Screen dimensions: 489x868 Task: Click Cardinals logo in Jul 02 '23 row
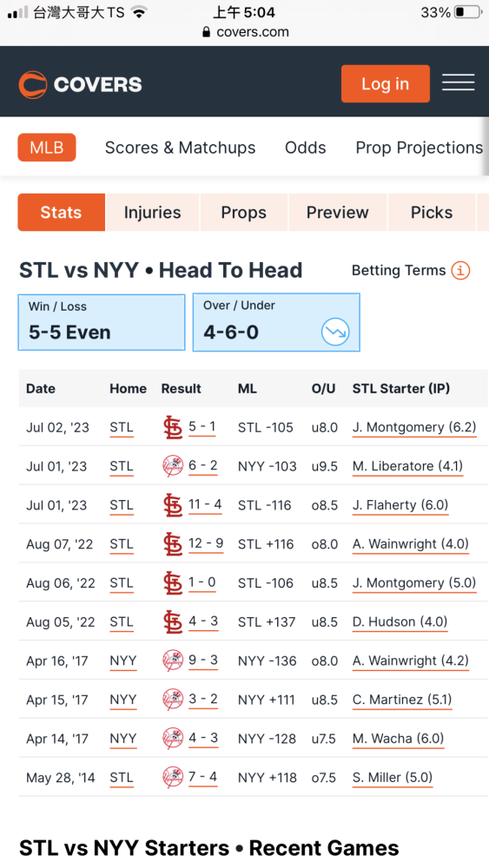[x=173, y=427]
